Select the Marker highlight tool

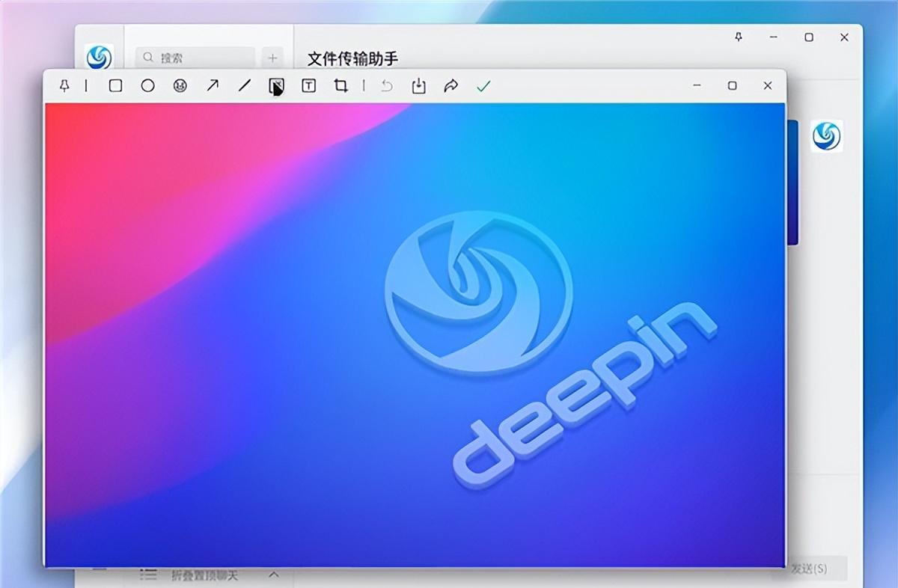click(275, 86)
